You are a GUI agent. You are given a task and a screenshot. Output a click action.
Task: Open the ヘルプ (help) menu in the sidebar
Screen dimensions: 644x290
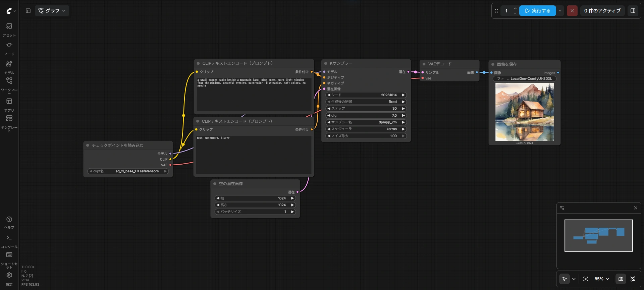pos(9,223)
